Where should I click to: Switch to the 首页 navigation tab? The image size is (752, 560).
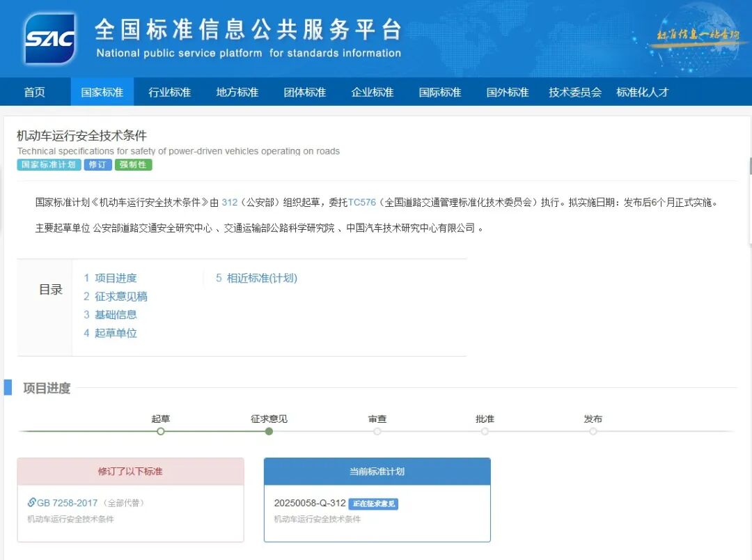pos(34,91)
